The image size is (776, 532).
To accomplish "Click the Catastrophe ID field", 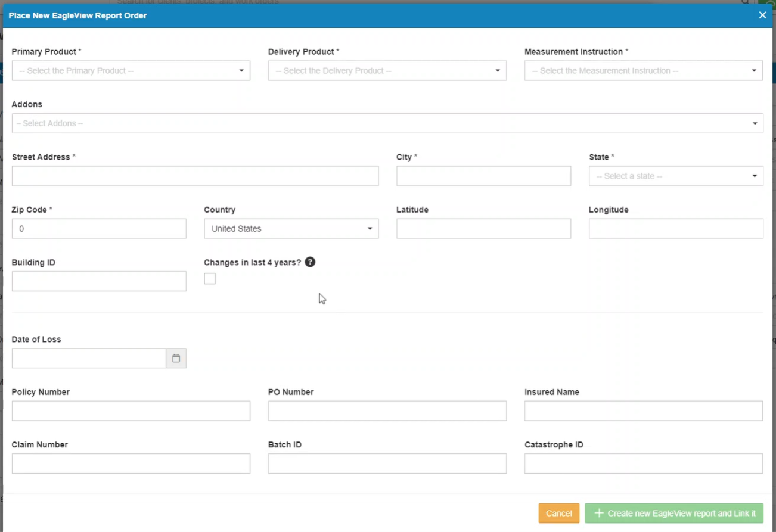I will pyautogui.click(x=644, y=463).
